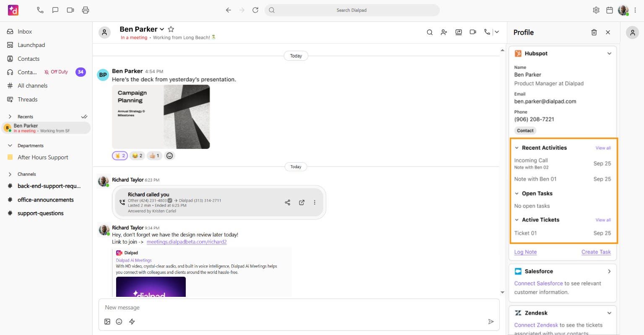Screen dimensions: 644x335
Task: Close the Profile panel
Action: coord(608,32)
